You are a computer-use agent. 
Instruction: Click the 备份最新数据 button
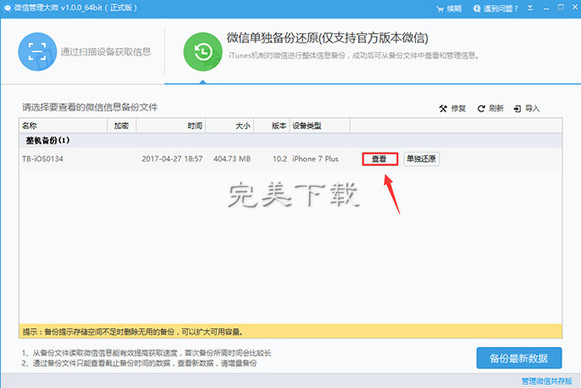pyautogui.click(x=519, y=358)
